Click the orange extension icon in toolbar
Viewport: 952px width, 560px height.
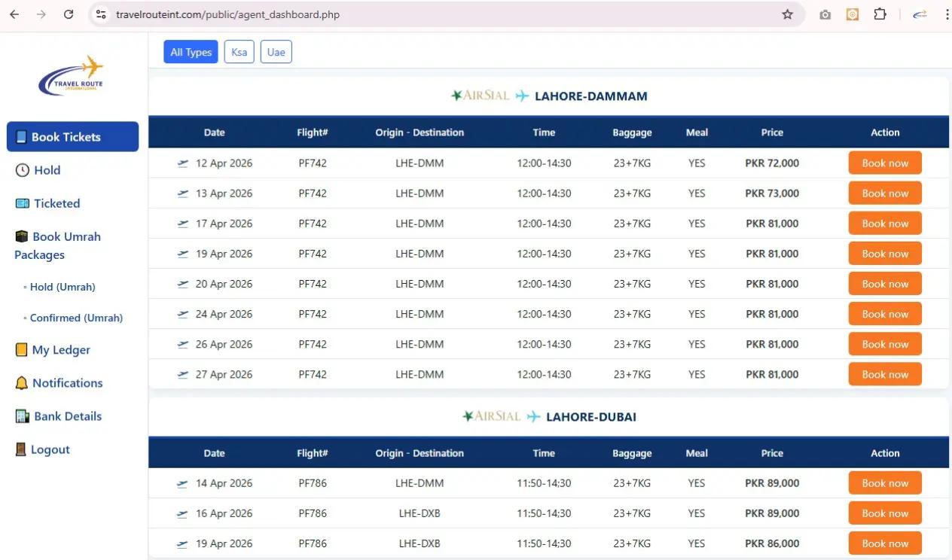853,14
